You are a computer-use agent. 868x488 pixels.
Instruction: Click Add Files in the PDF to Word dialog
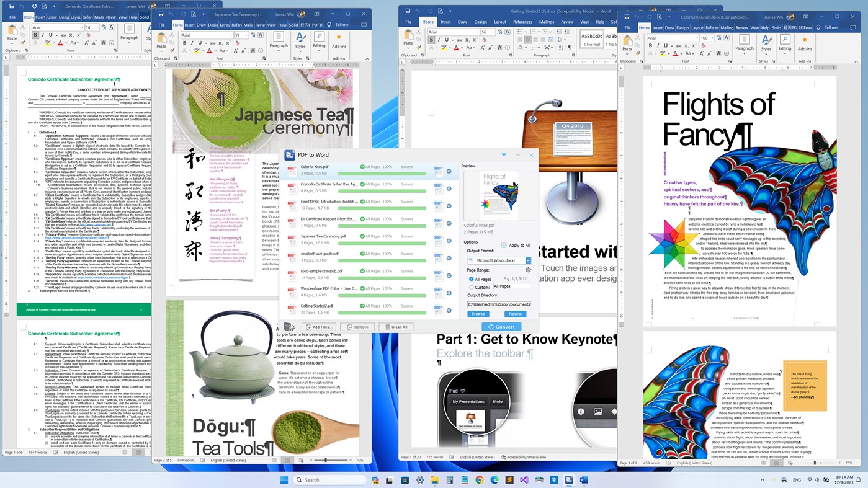320,326
